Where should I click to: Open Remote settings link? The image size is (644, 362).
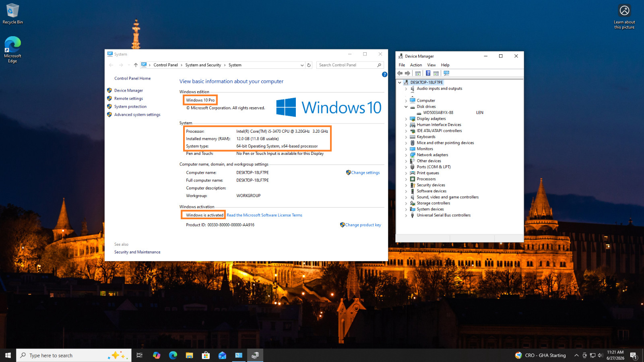(x=128, y=99)
